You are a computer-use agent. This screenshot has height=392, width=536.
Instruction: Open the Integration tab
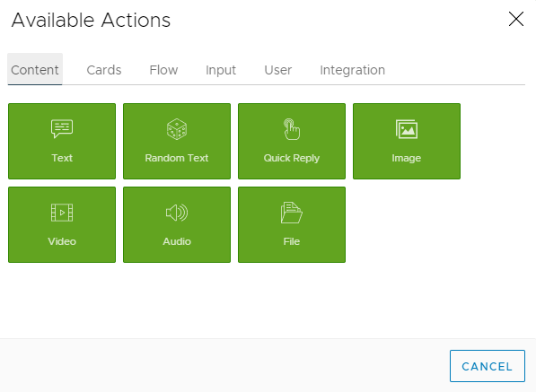pos(353,70)
